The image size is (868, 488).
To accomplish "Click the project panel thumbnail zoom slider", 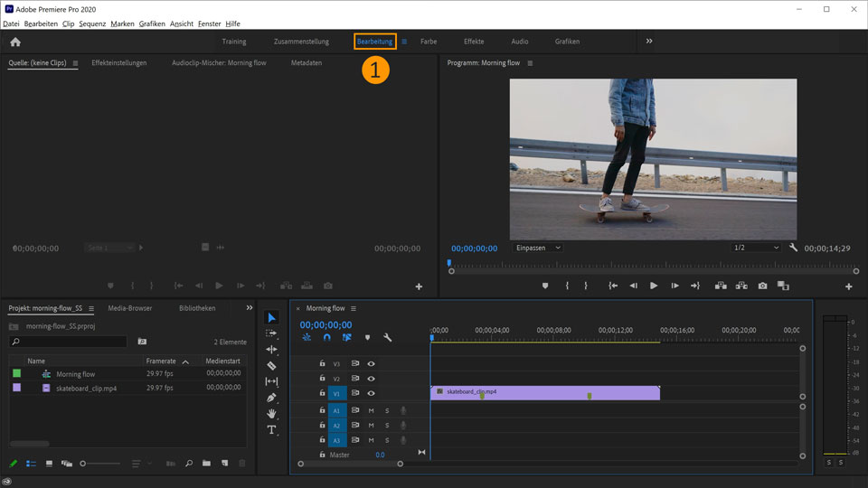I will click(x=84, y=464).
